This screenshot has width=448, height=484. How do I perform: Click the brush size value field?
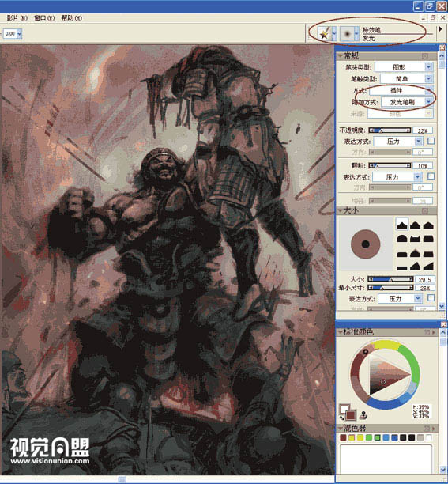[424, 279]
